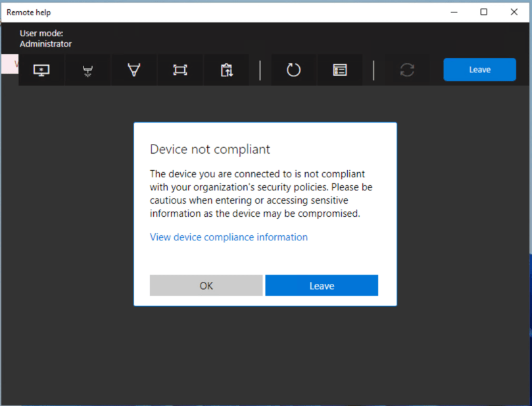
Task: Open the session details panel
Action: tap(339, 70)
